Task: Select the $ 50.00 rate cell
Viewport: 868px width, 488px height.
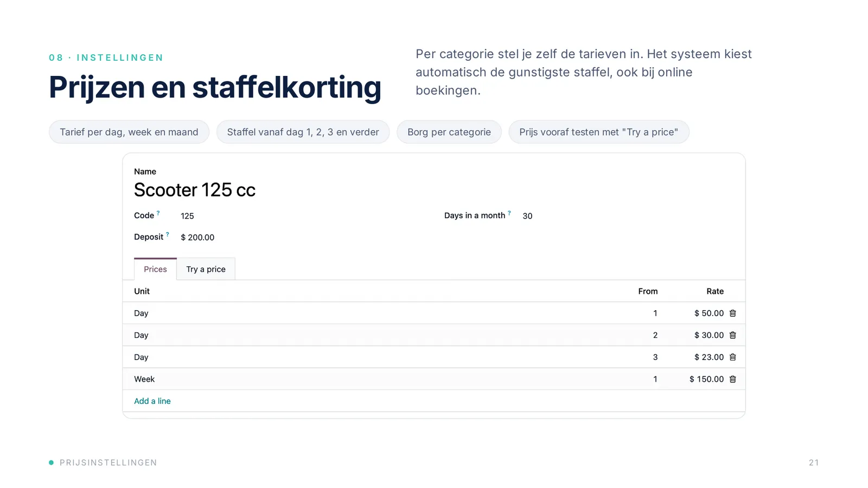Action: 709,313
